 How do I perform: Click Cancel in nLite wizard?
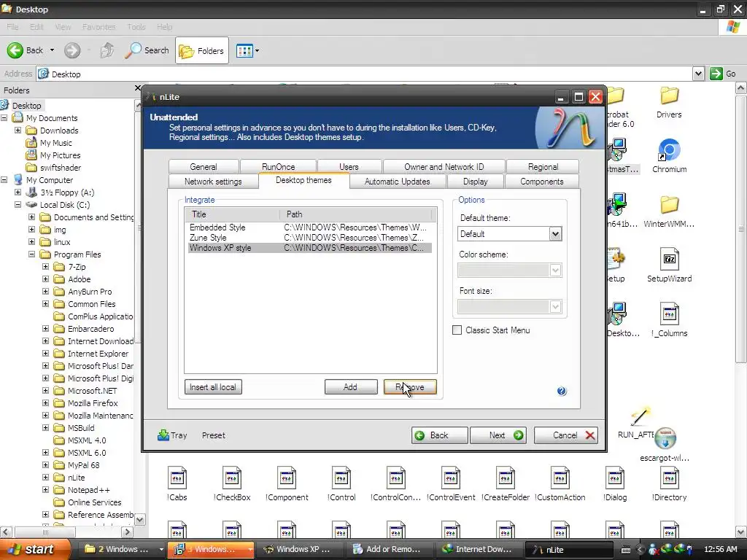tap(565, 435)
